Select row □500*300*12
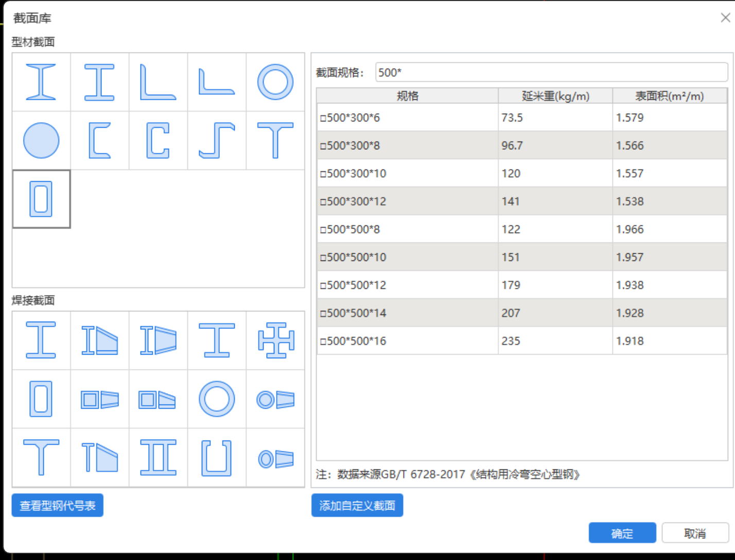The height and width of the screenshot is (560, 735). click(x=522, y=201)
